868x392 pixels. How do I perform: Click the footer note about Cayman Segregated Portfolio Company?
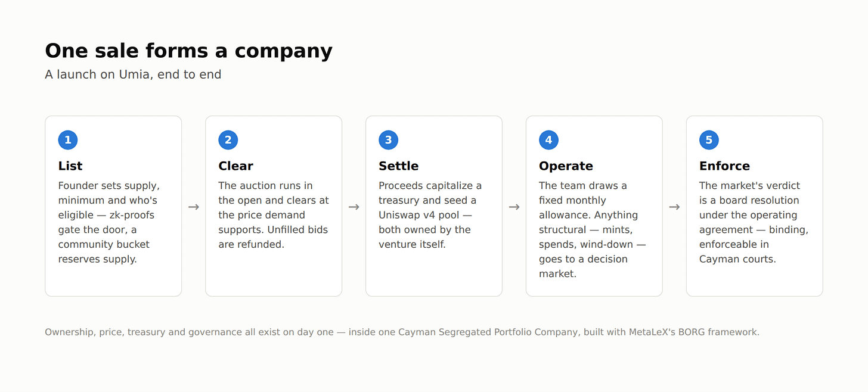coord(402,332)
